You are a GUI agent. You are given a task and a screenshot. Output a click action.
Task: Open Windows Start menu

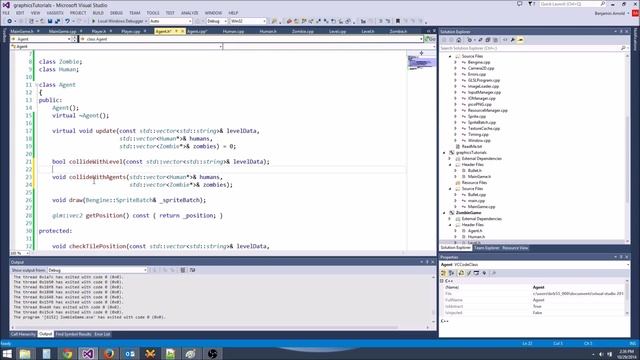(x=7, y=353)
